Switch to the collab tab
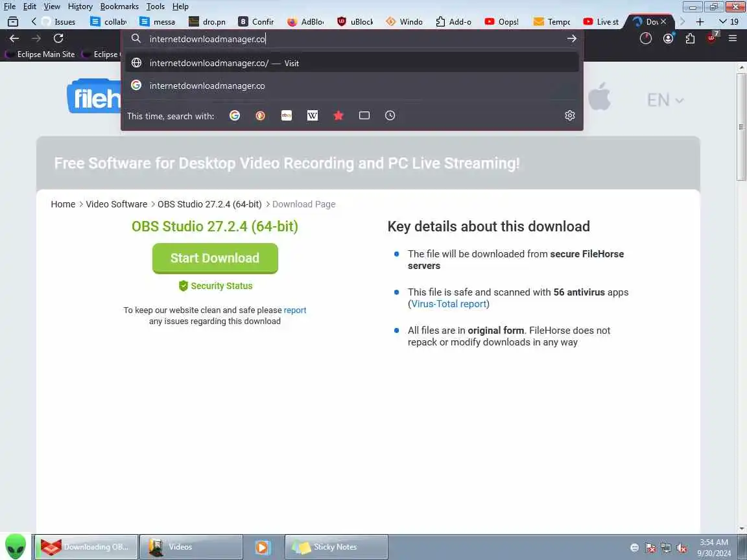This screenshot has width=747, height=560. point(109,21)
